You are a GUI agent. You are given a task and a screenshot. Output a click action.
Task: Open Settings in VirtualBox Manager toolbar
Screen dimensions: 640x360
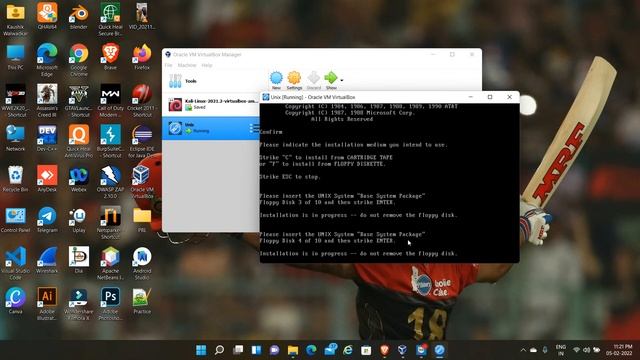point(294,80)
